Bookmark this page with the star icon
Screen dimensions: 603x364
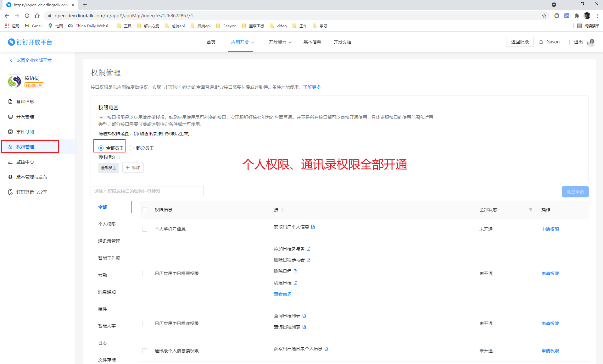tap(544, 16)
